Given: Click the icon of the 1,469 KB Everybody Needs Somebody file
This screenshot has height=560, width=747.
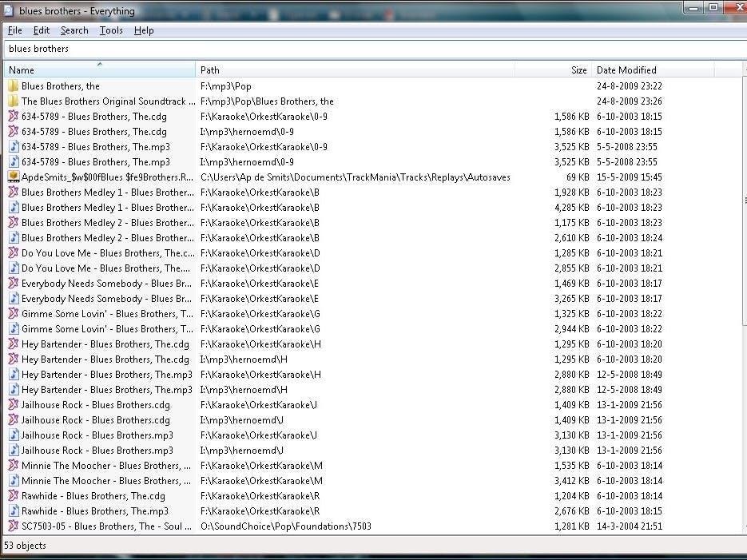Looking at the screenshot, I should coord(14,284).
